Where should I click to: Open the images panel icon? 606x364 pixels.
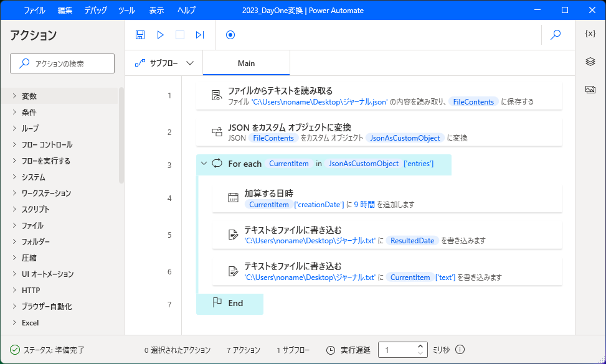(x=590, y=90)
